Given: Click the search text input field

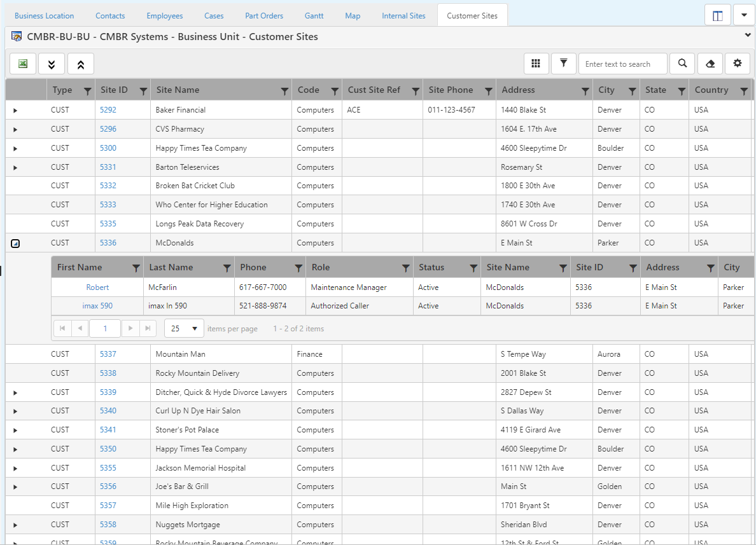Looking at the screenshot, I should (622, 64).
